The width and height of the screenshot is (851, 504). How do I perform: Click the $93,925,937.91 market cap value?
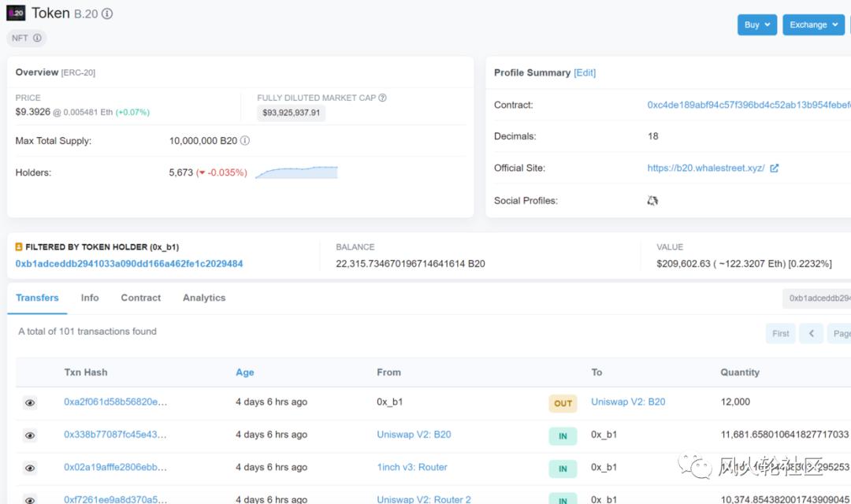coord(291,113)
